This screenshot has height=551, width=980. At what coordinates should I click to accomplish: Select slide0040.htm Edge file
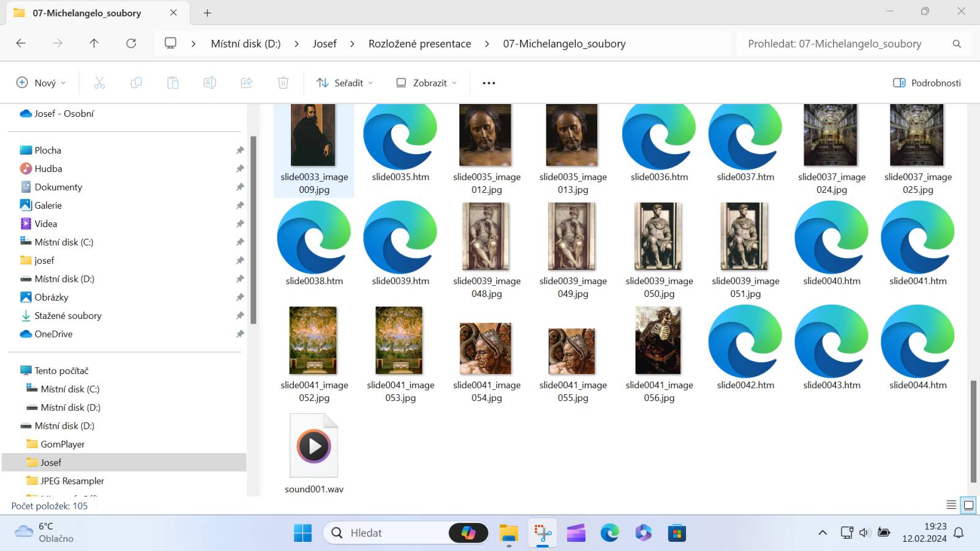point(832,244)
